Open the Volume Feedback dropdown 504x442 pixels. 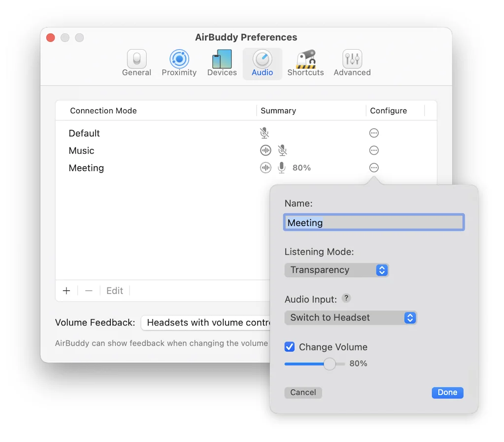pos(206,322)
